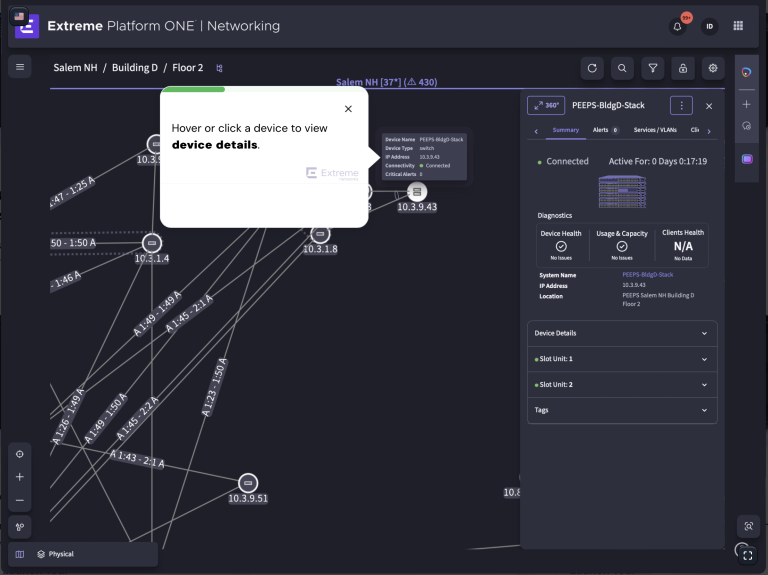Toggle the map lock icon
768x575 pixels.
(x=683, y=68)
